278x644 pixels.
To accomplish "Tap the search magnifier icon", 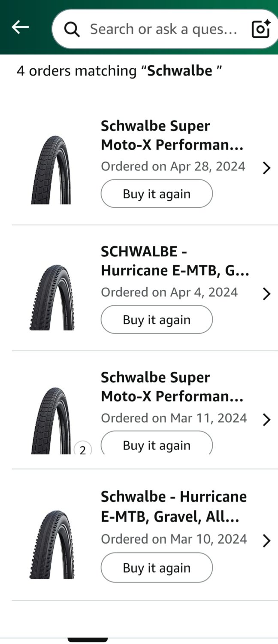I will pos(72,29).
